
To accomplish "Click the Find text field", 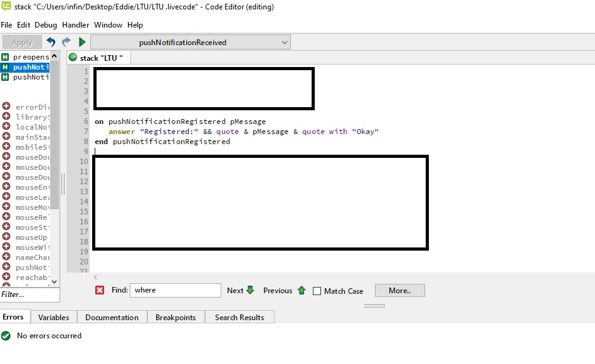I will [176, 290].
